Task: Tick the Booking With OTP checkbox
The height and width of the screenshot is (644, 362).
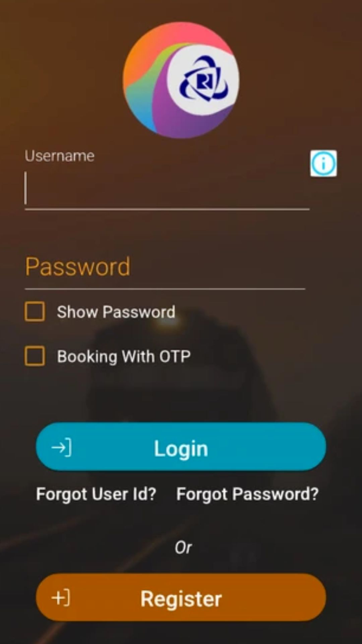Action: pos(35,356)
